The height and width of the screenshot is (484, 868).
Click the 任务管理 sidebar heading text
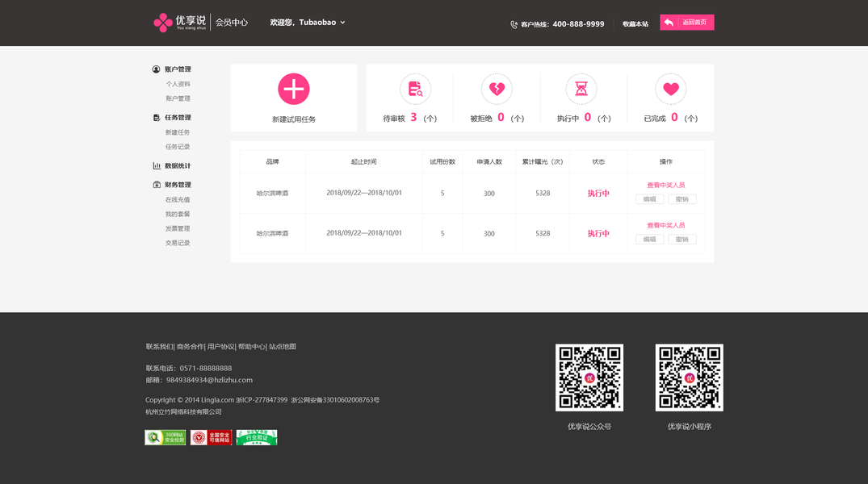coord(178,117)
